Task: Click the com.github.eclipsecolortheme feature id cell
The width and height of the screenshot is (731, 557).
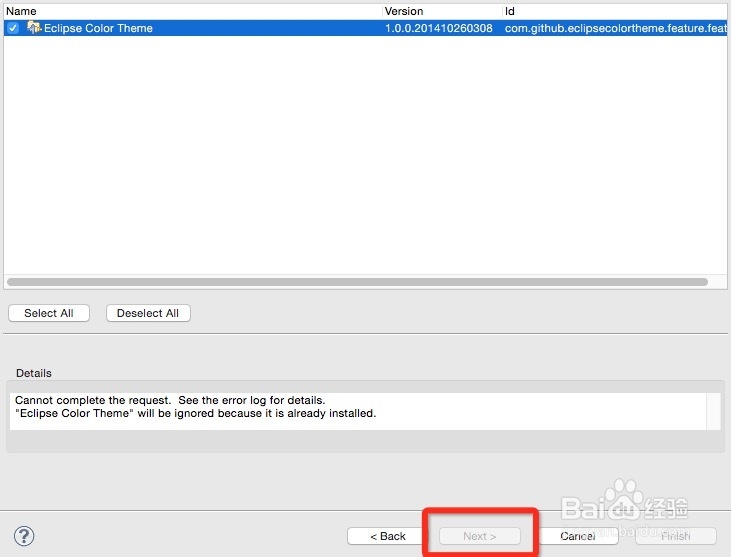Action: click(x=615, y=28)
